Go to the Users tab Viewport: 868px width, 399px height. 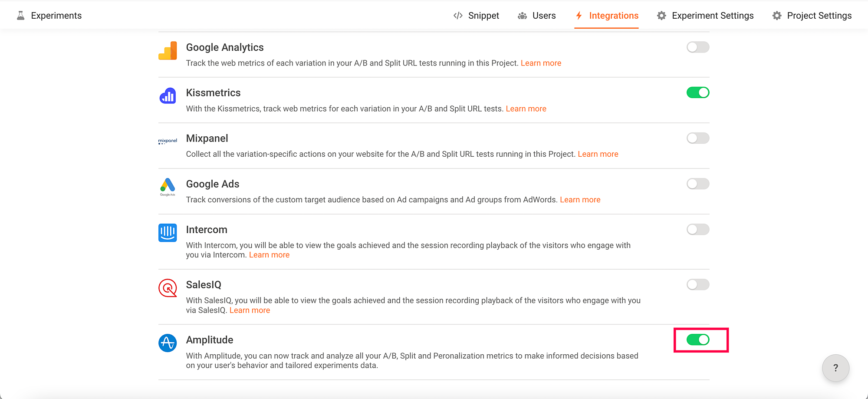click(537, 16)
